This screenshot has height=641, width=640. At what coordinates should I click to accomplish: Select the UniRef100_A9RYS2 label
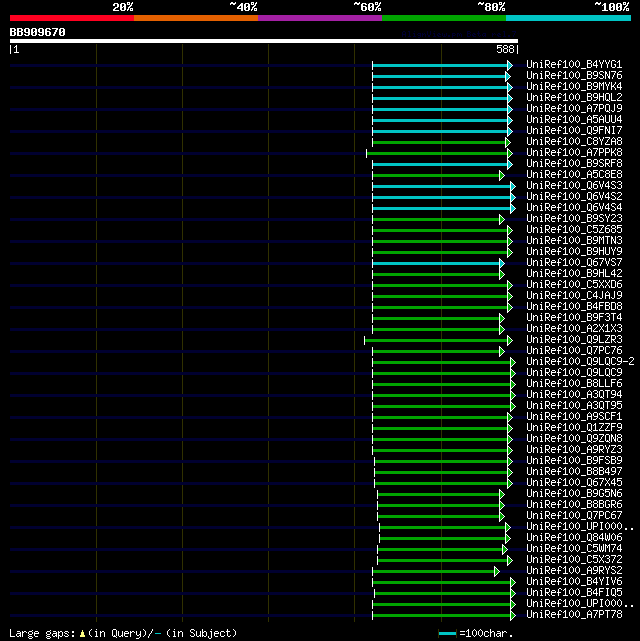click(574, 571)
